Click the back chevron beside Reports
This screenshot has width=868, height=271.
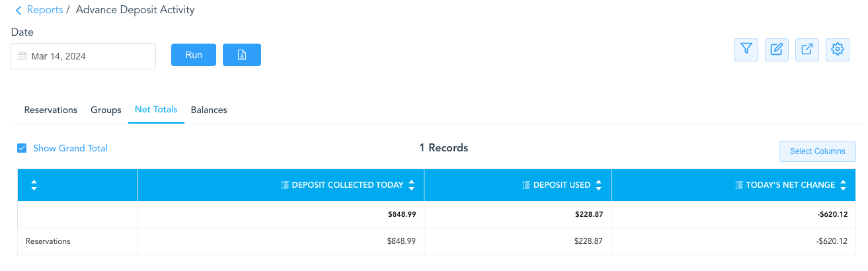pyautogui.click(x=19, y=10)
